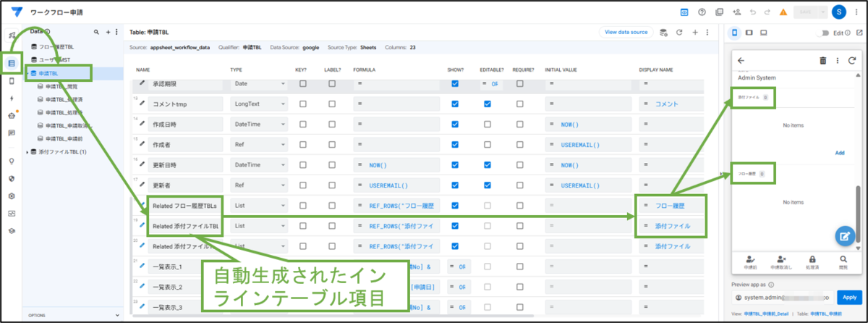Open 閲覧 tab in preview bottom nav
The image size is (868, 323).
[x=843, y=262]
